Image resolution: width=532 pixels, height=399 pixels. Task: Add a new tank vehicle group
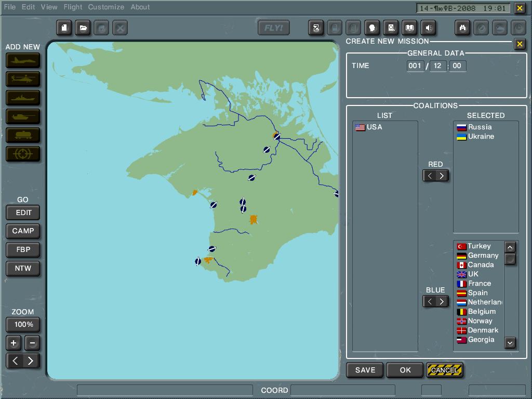23,116
